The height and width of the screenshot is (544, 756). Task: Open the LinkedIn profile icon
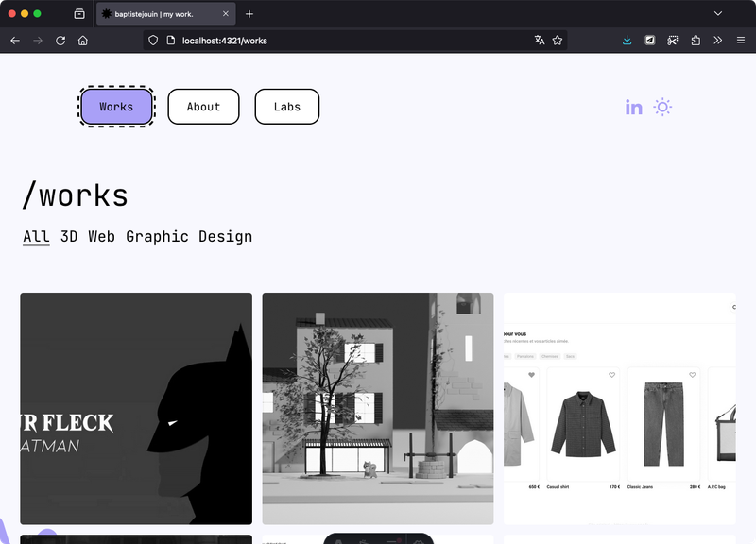coord(633,108)
